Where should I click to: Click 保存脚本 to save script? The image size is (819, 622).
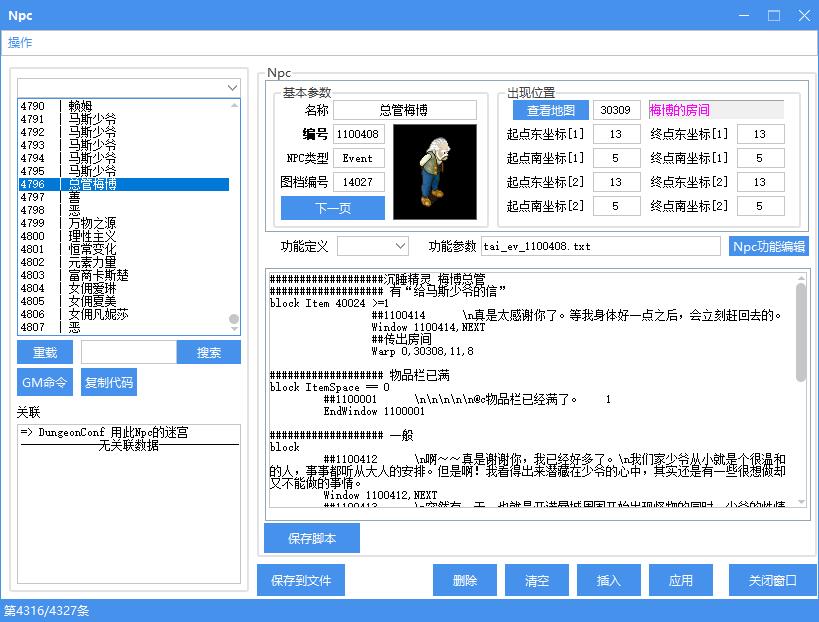pos(311,538)
